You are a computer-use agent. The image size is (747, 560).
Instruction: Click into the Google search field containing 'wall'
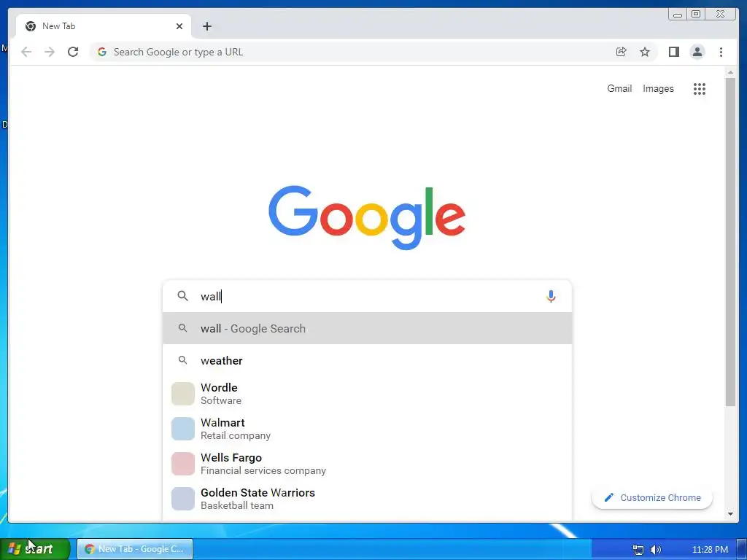coord(369,296)
